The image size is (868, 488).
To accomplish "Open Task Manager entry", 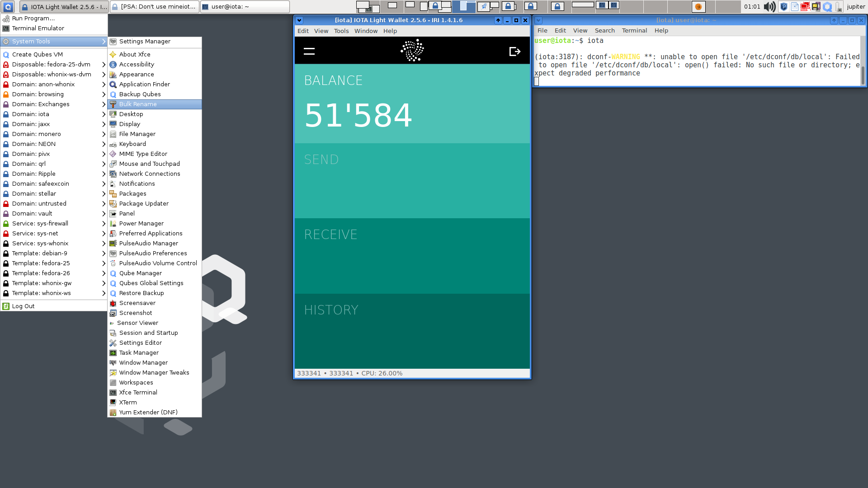I will (155, 353).
